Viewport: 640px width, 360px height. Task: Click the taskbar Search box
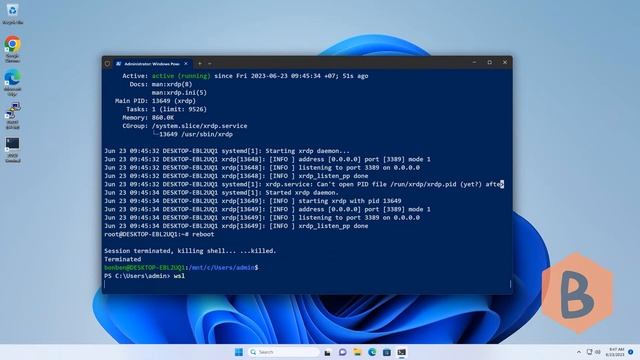click(284, 352)
